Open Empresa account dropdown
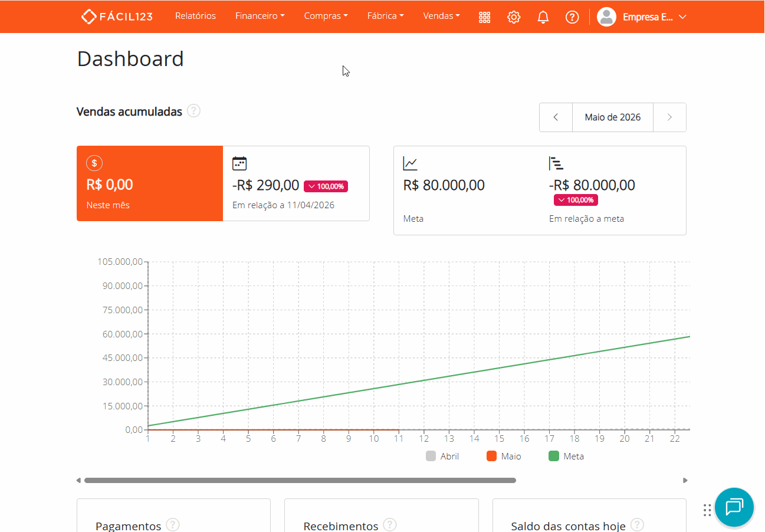This screenshot has height=532, width=765. click(642, 17)
